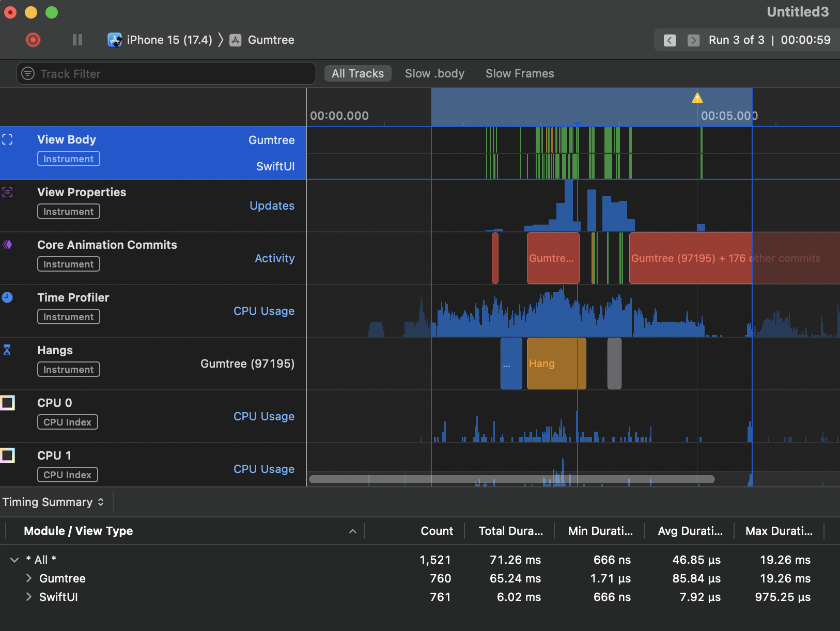Image resolution: width=840 pixels, height=631 pixels.
Task: Open the Timing Summary detail dropdown
Action: pyautogui.click(x=53, y=502)
